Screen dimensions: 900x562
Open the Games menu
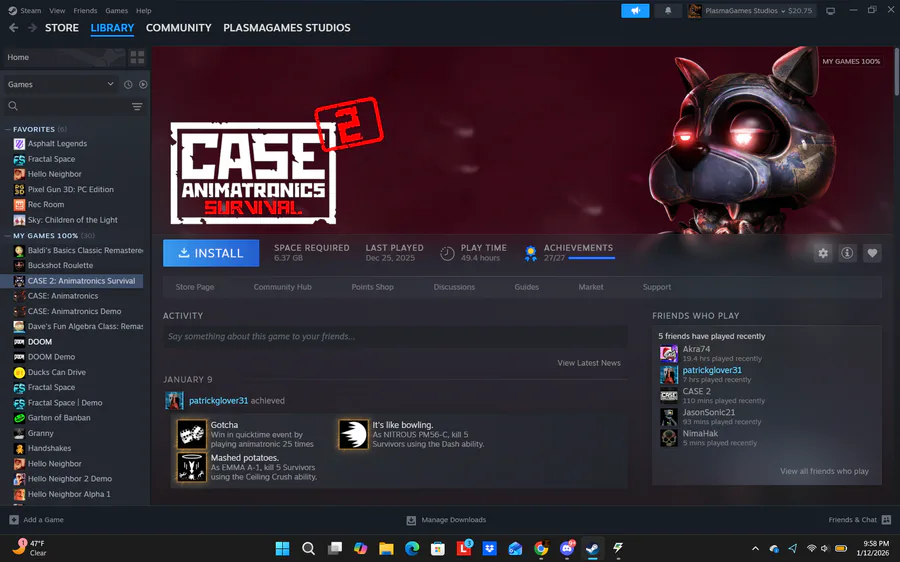tap(117, 11)
